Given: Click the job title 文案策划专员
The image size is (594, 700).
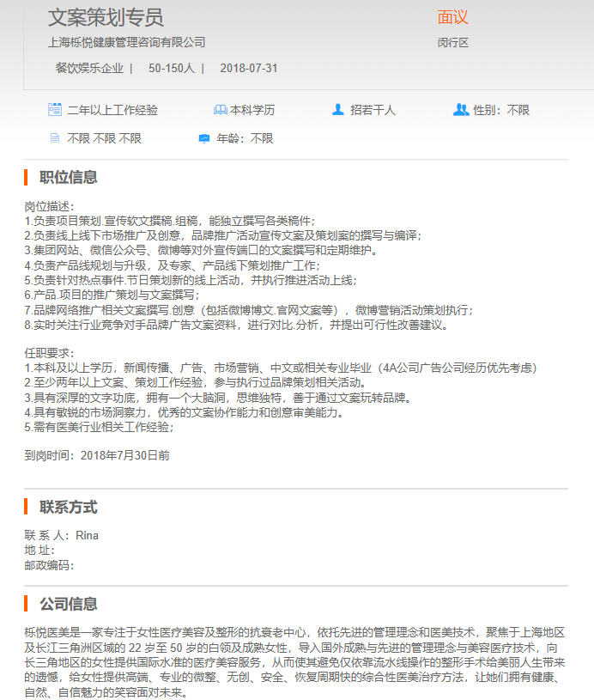Looking at the screenshot, I should pyautogui.click(x=106, y=17).
